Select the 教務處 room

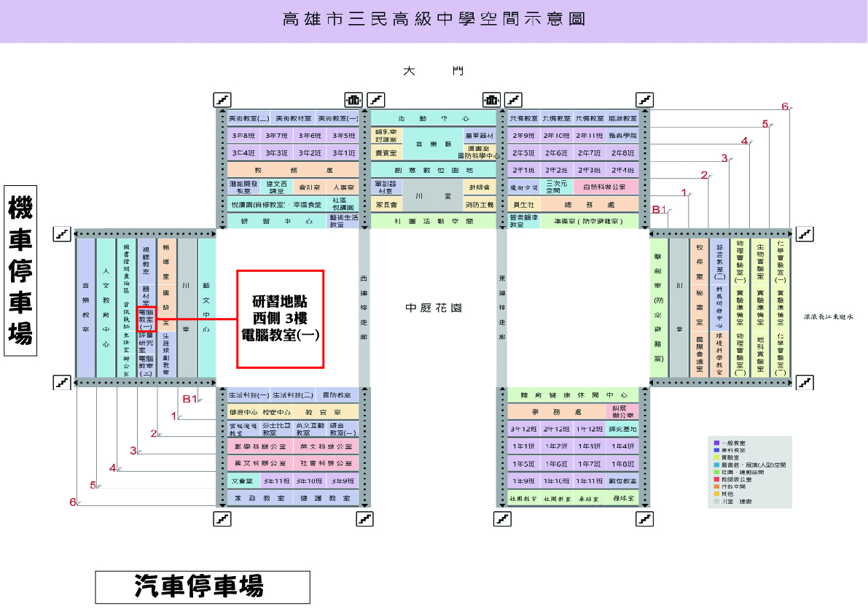[x=293, y=170]
